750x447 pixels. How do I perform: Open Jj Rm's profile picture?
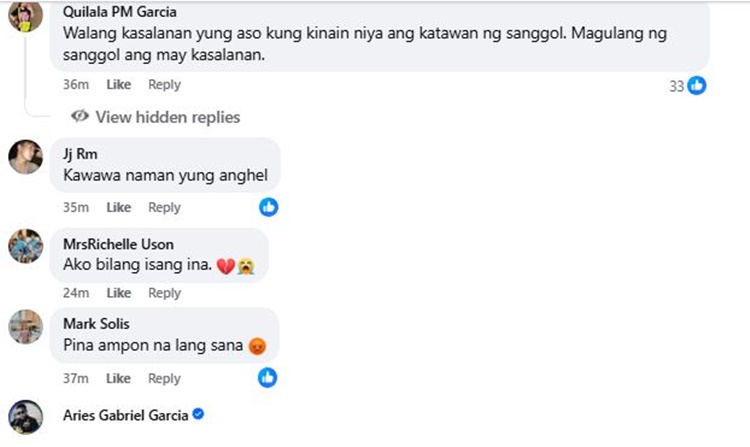[26, 157]
